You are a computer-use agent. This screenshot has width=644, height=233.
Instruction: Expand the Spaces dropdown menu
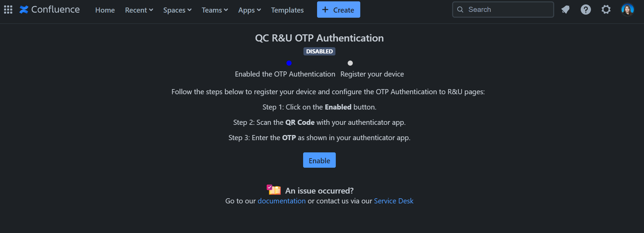(x=177, y=10)
